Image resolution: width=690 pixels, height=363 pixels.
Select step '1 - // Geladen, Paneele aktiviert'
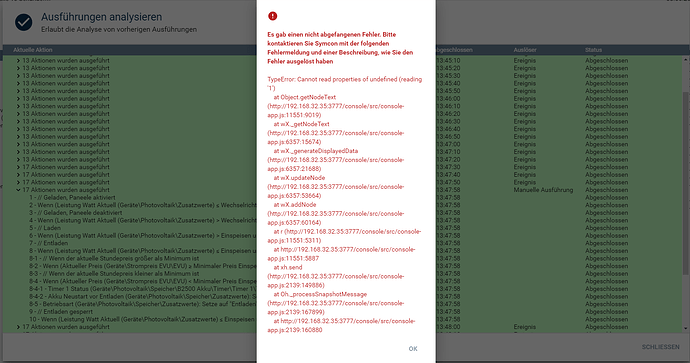(x=72, y=198)
